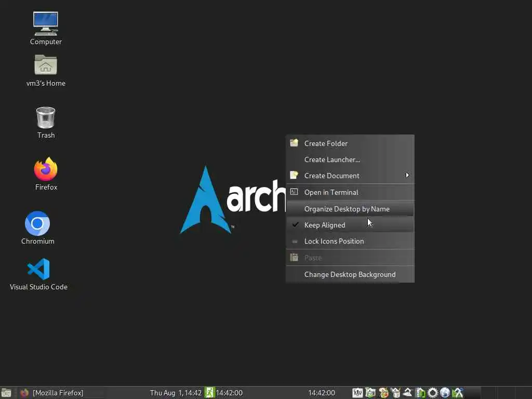532x399 pixels.
Task: Open the desk lamp tray icon
Action: [x=407, y=393]
